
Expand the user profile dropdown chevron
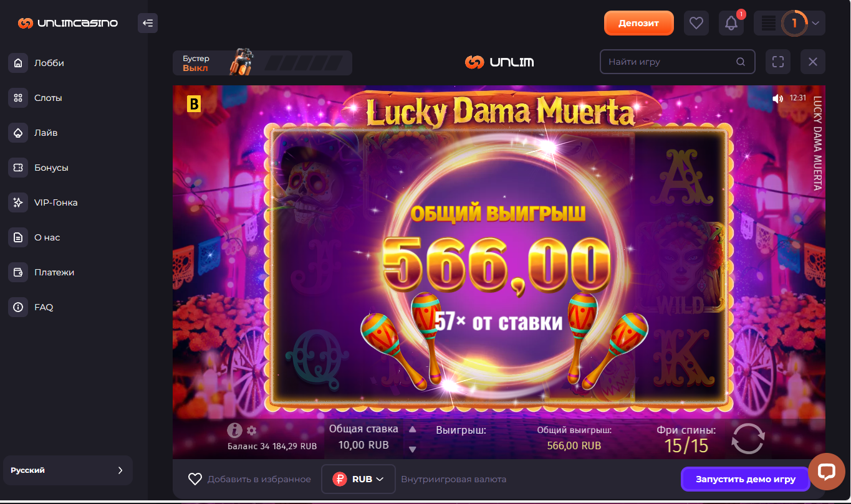pyautogui.click(x=816, y=24)
